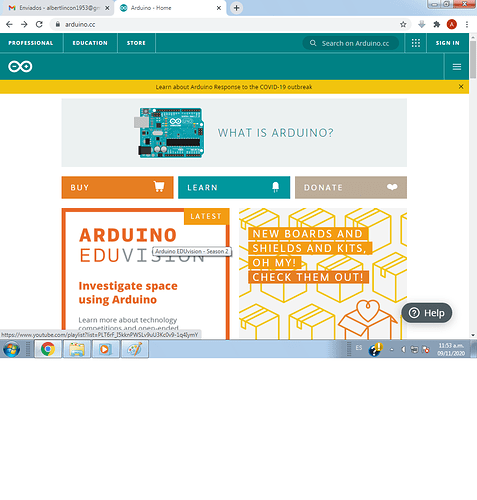Click the Arduino infinity logo
Image resolution: width=477 pixels, height=500 pixels.
point(20,66)
